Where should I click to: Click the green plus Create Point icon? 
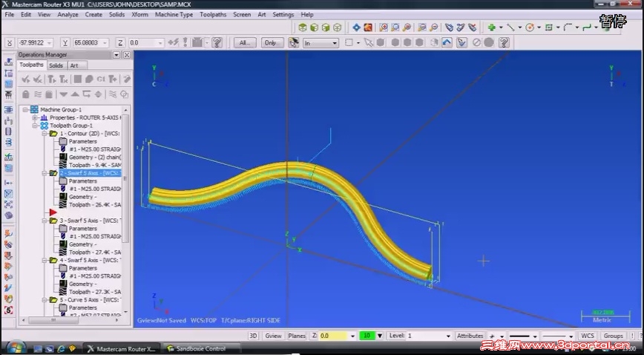point(492,27)
